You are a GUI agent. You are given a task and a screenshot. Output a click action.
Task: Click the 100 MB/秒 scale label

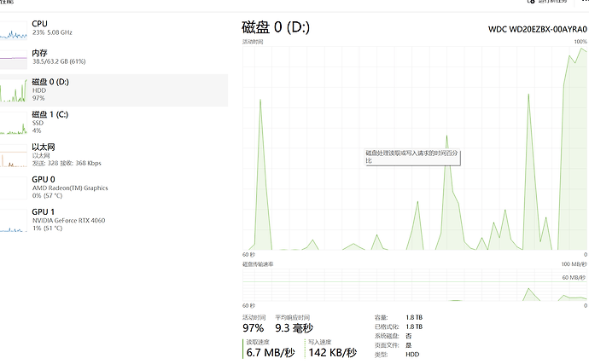coord(574,264)
